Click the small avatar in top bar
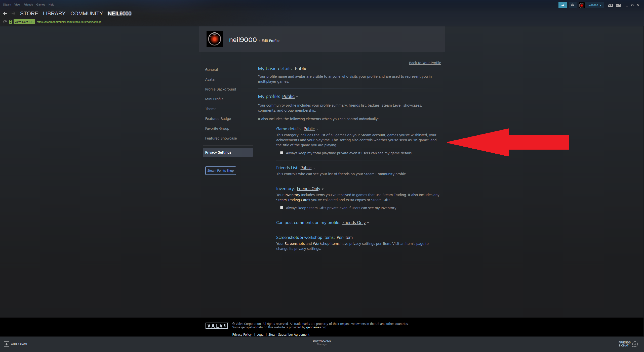The image size is (644, 352). [x=581, y=5]
